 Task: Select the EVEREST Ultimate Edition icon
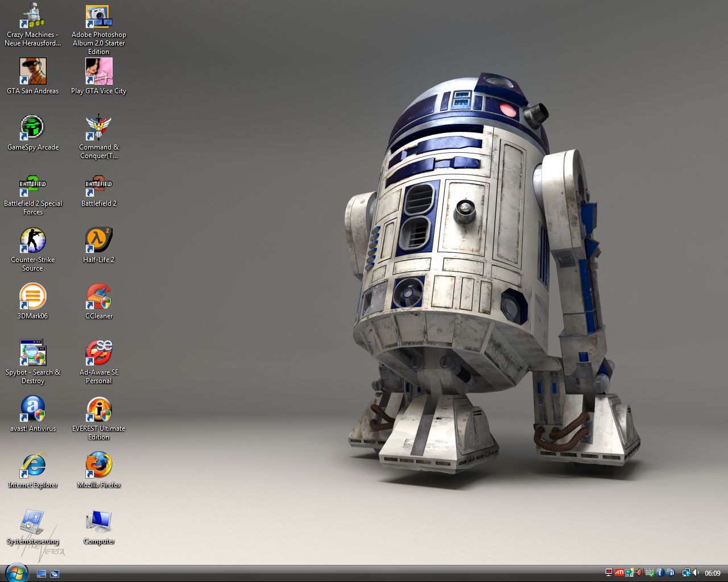[99, 418]
